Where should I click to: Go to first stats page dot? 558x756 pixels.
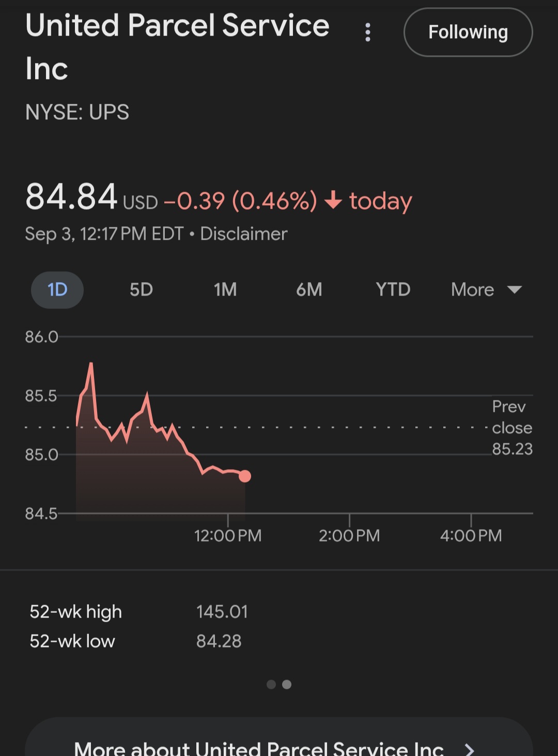[x=271, y=685]
